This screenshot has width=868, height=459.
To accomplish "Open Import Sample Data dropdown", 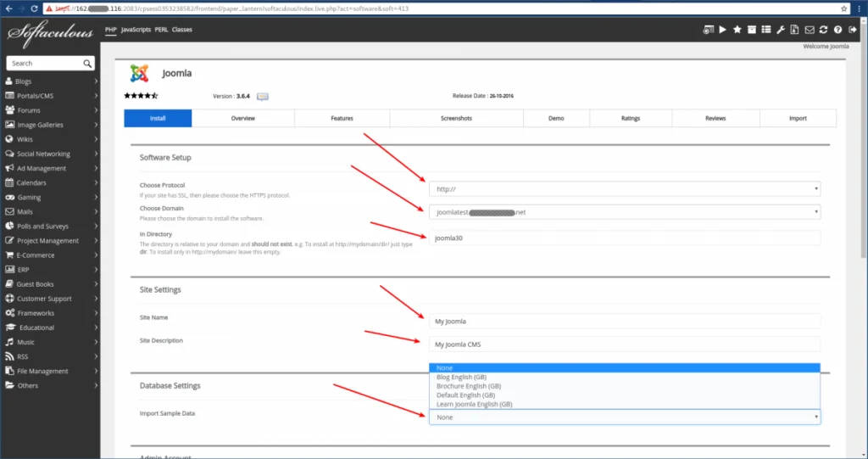I will tap(625, 417).
